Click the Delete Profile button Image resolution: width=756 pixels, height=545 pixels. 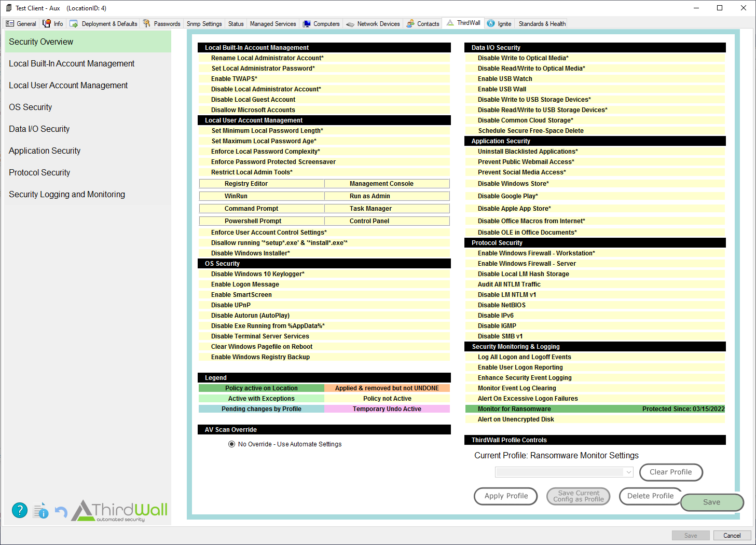click(x=650, y=496)
